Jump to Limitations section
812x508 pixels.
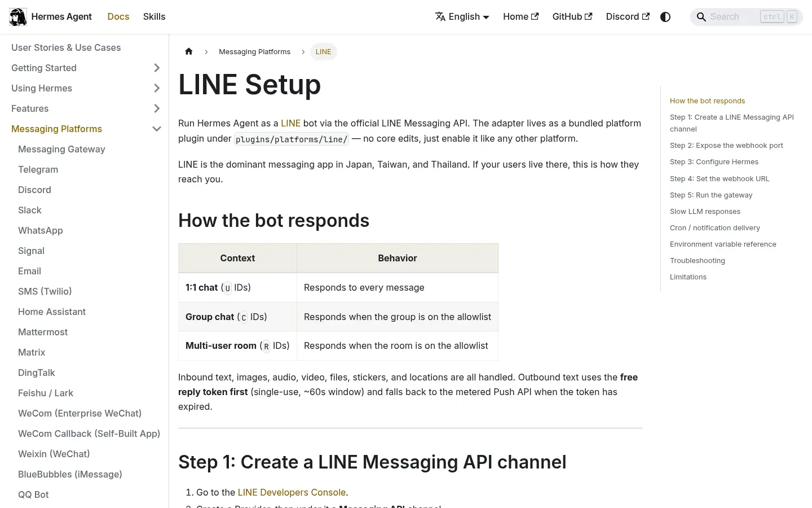tap(688, 277)
